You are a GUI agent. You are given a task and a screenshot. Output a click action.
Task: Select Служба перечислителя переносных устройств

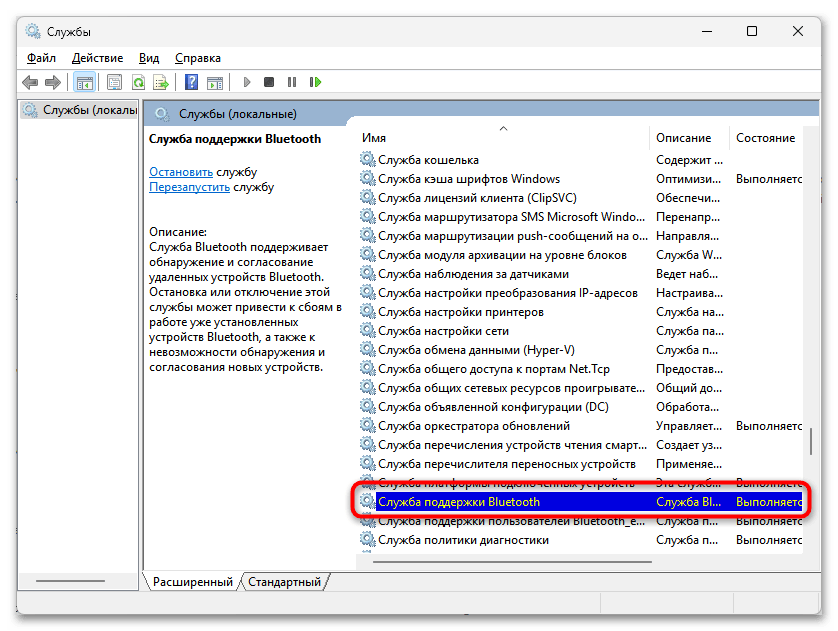580,464
